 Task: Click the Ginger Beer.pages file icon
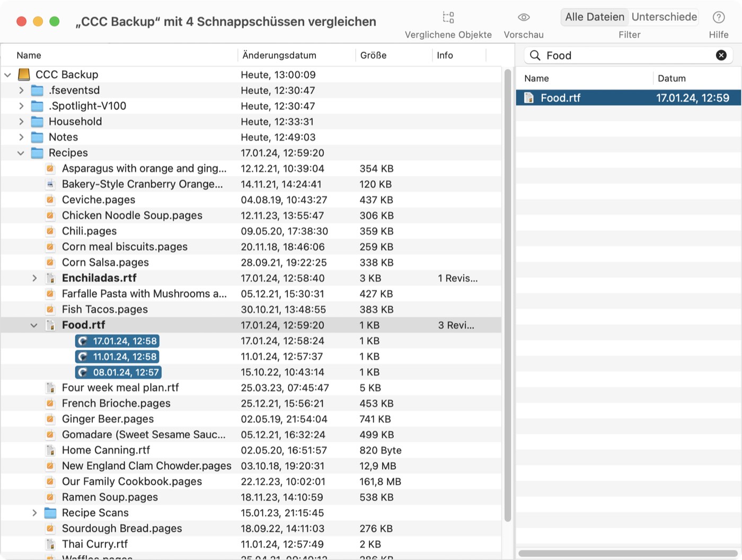[50, 419]
